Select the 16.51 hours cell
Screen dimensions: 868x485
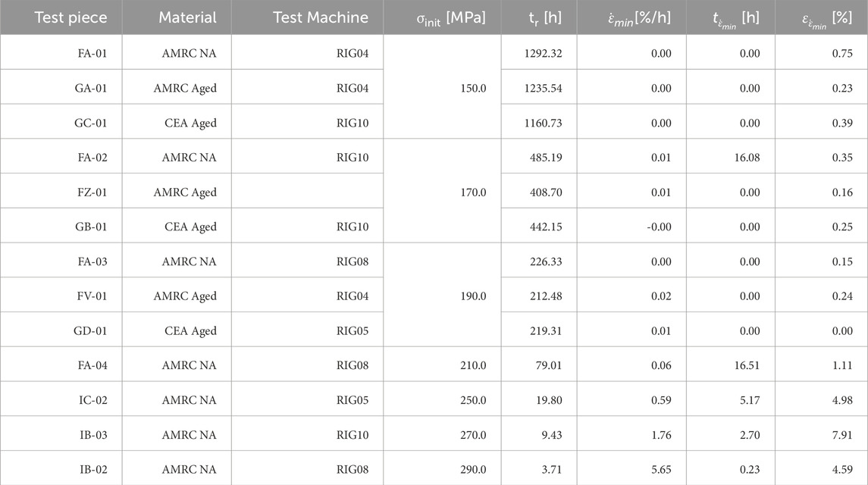pyautogui.click(x=744, y=366)
